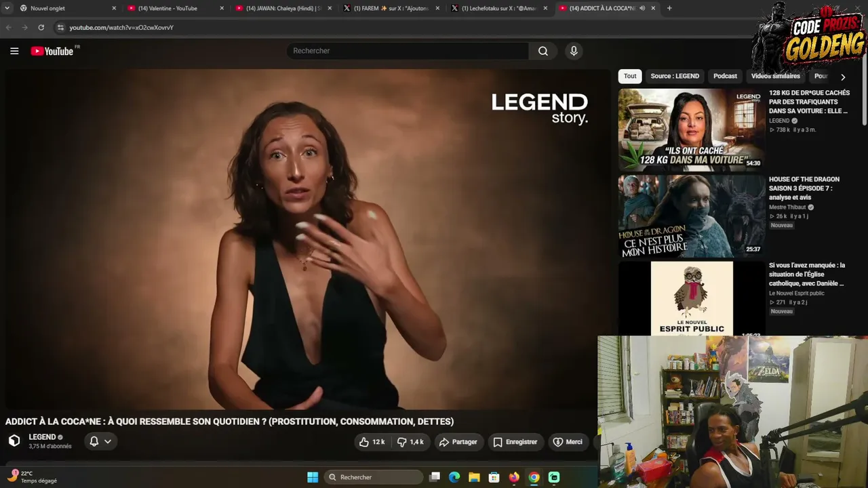Mute the tab via the speaker icon
This screenshot has height=488, width=868.
[642, 8]
